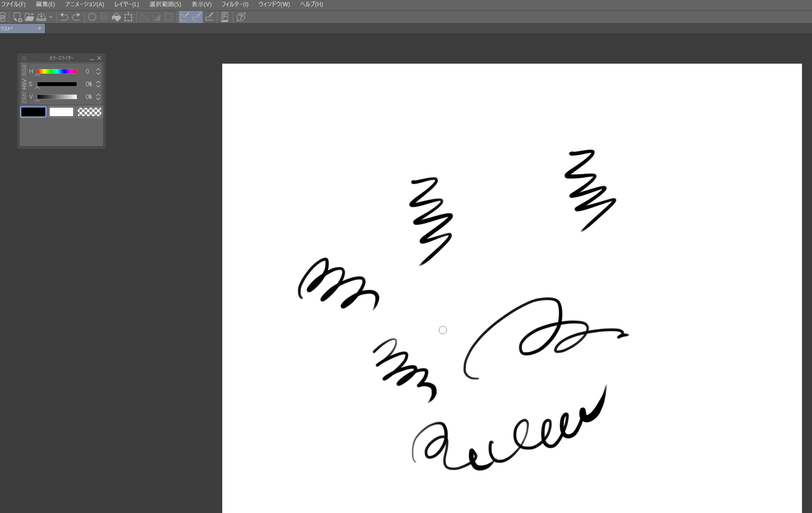Screen dimensions: 812x513
Task: Create a new canvas
Action: [x=17, y=17]
